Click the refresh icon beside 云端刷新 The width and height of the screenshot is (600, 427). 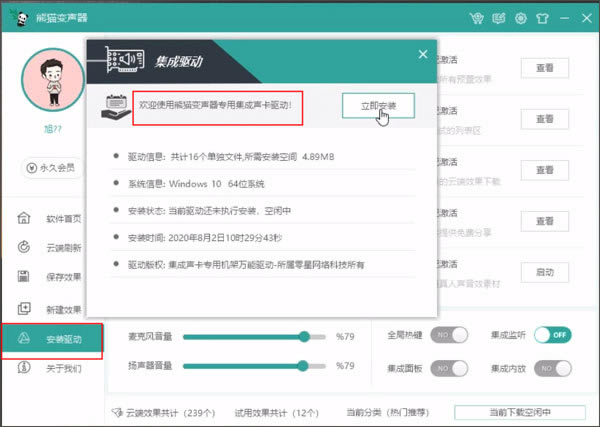(24, 247)
